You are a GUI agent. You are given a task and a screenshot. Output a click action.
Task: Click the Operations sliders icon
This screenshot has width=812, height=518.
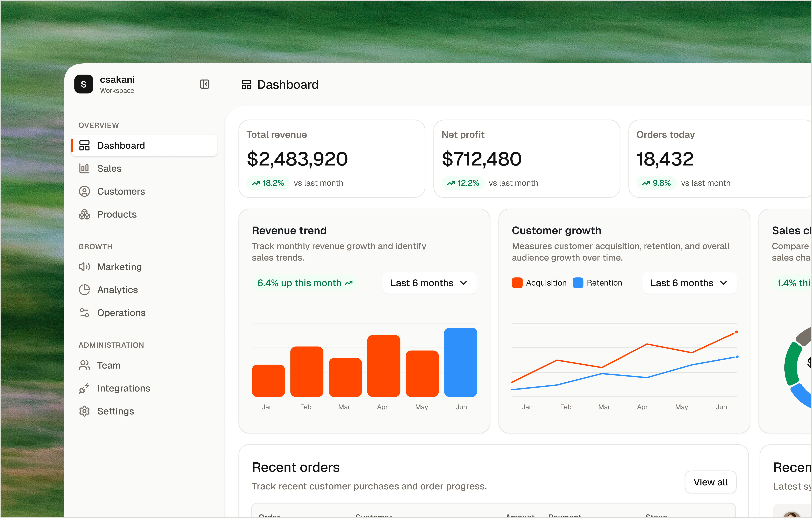(x=84, y=313)
